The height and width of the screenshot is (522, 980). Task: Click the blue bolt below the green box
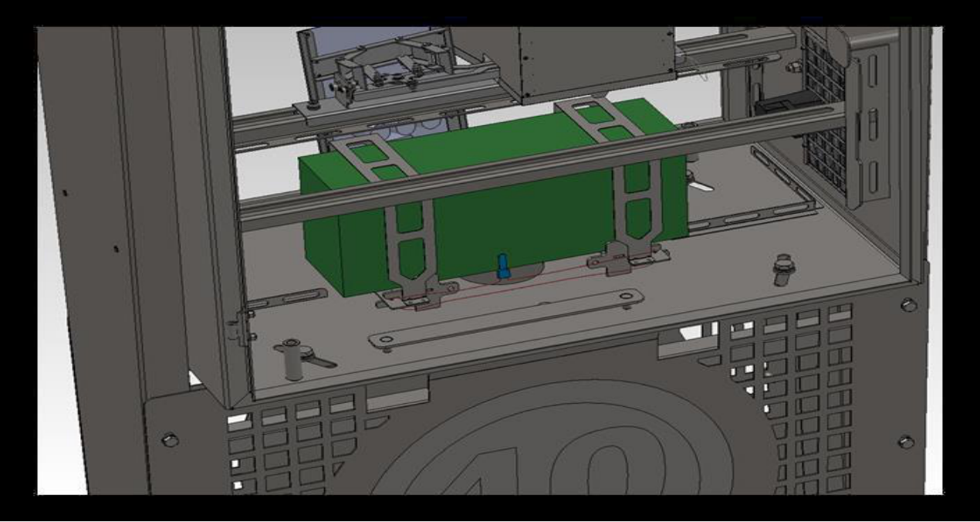click(x=503, y=266)
